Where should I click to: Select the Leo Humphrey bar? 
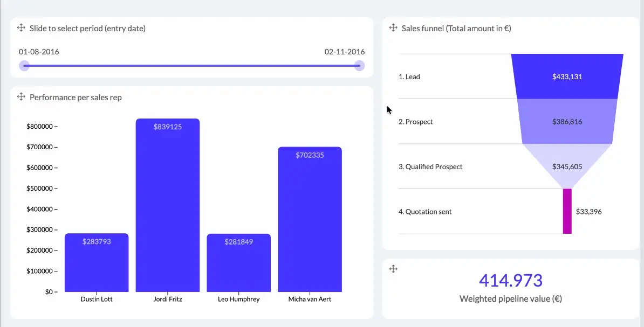238,263
